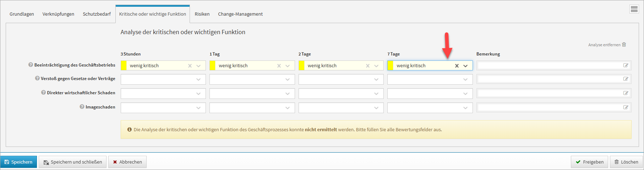Go to Change-Management tab

coord(240,14)
